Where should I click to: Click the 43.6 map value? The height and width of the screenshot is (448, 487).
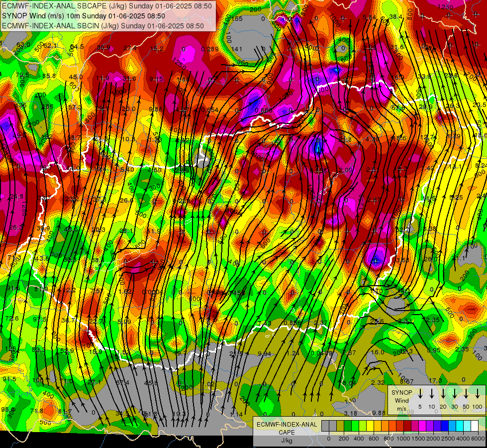click(x=42, y=258)
